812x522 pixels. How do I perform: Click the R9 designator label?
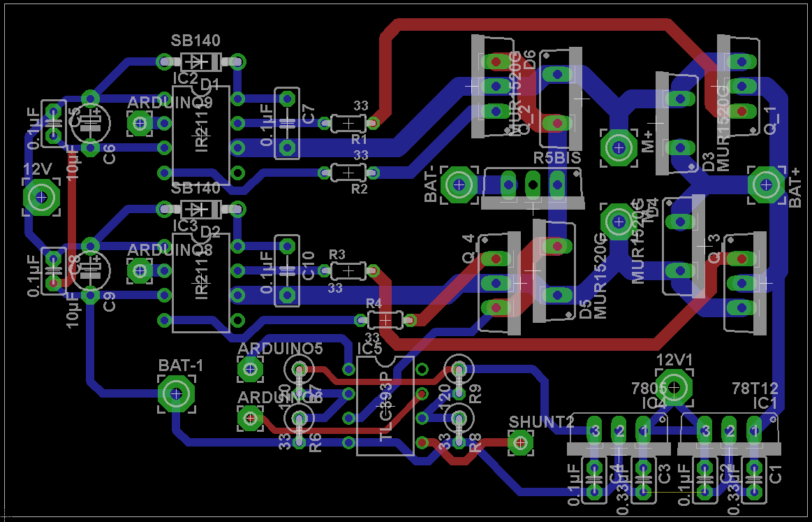click(x=475, y=394)
